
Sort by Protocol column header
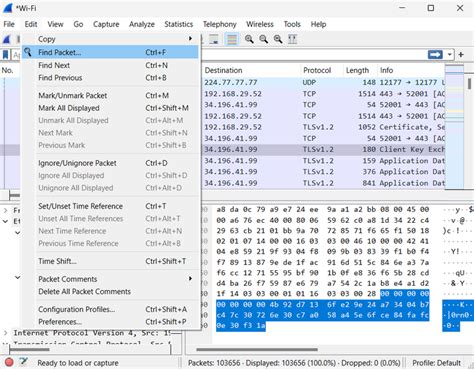point(322,70)
